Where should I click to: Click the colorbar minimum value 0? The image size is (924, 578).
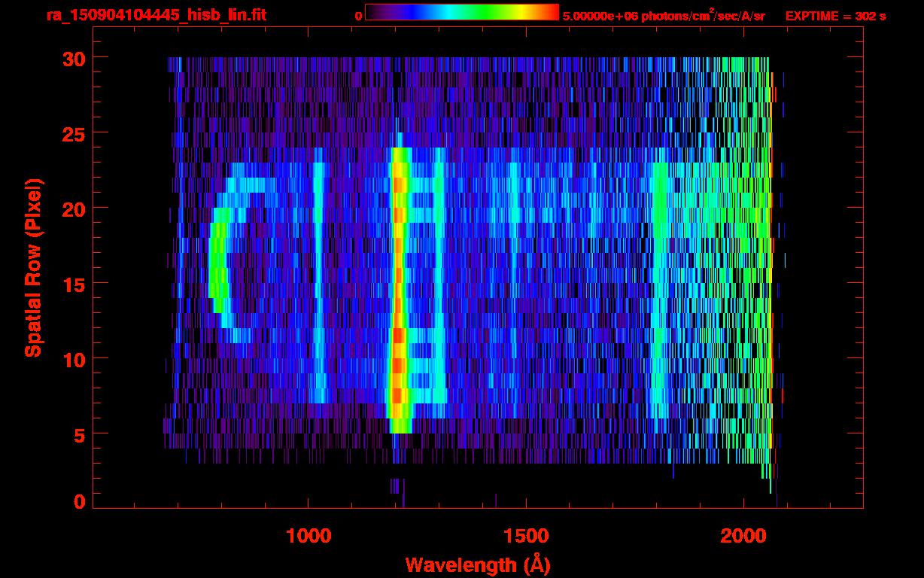click(358, 16)
